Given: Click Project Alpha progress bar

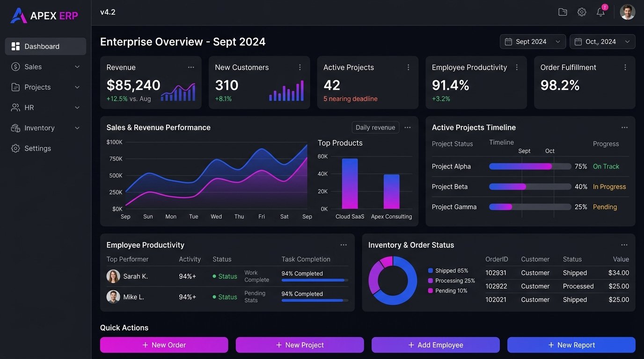Looking at the screenshot, I should coord(530,166).
